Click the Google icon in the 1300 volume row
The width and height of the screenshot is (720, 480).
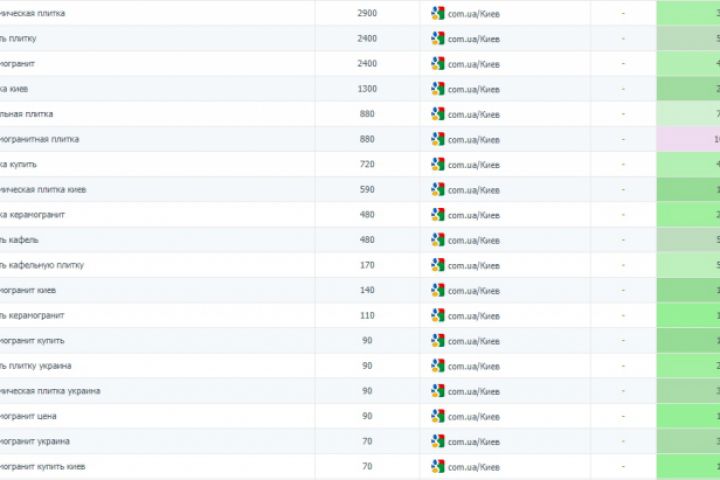coord(438,89)
